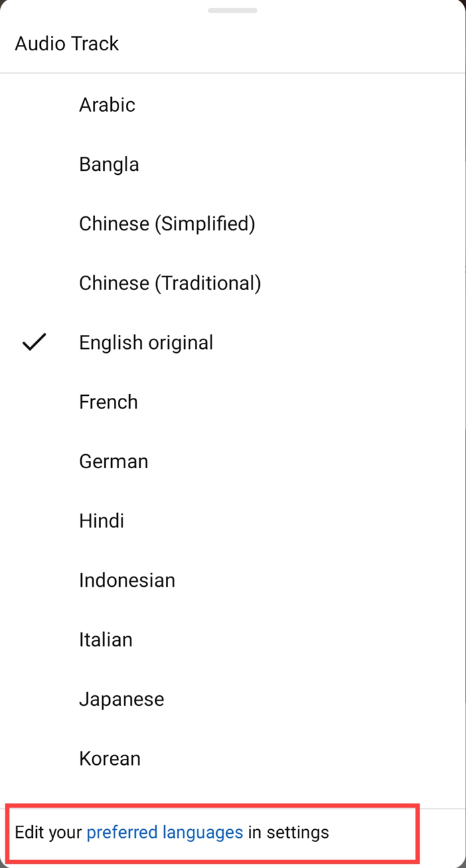The image size is (466, 868).
Task: Select Hindi audio track
Action: 101,520
